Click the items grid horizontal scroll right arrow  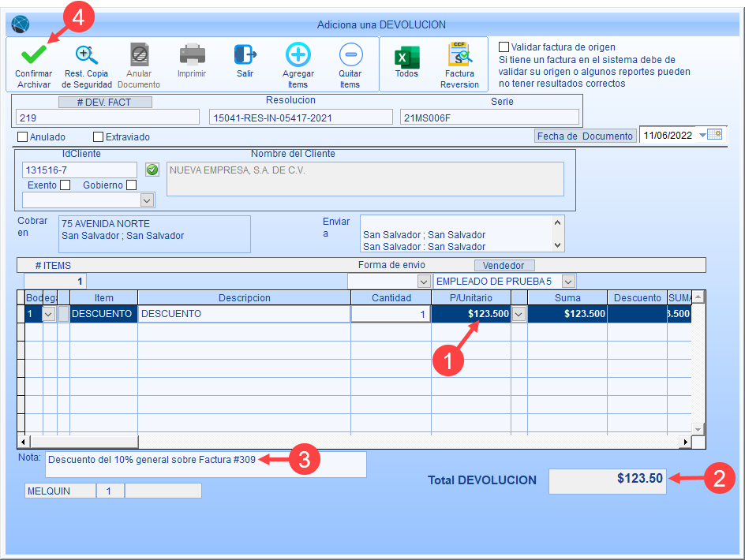click(x=685, y=442)
